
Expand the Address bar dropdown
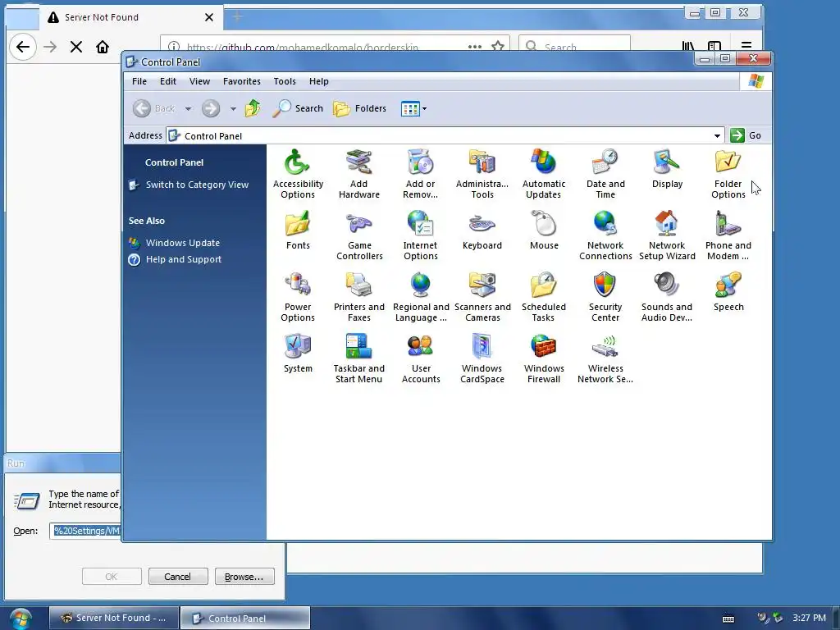click(x=717, y=136)
